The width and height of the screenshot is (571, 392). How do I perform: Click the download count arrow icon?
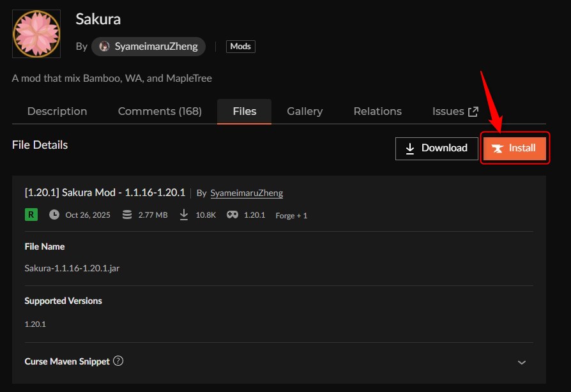184,215
